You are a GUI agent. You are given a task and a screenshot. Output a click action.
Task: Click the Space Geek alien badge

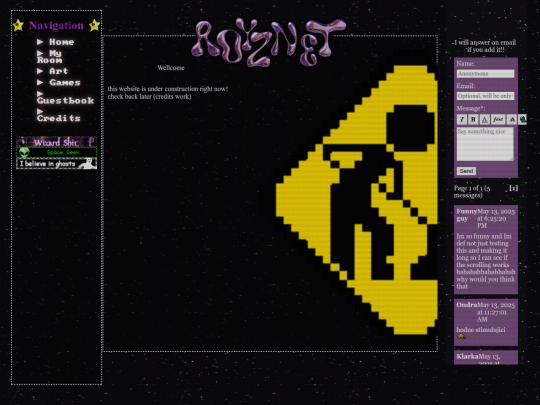(x=56, y=152)
